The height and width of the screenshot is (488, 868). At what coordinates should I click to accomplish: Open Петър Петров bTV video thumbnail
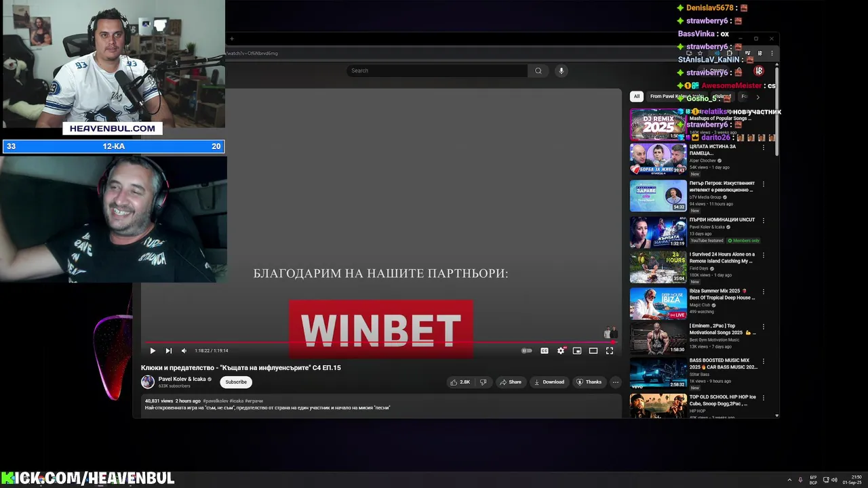(x=658, y=195)
